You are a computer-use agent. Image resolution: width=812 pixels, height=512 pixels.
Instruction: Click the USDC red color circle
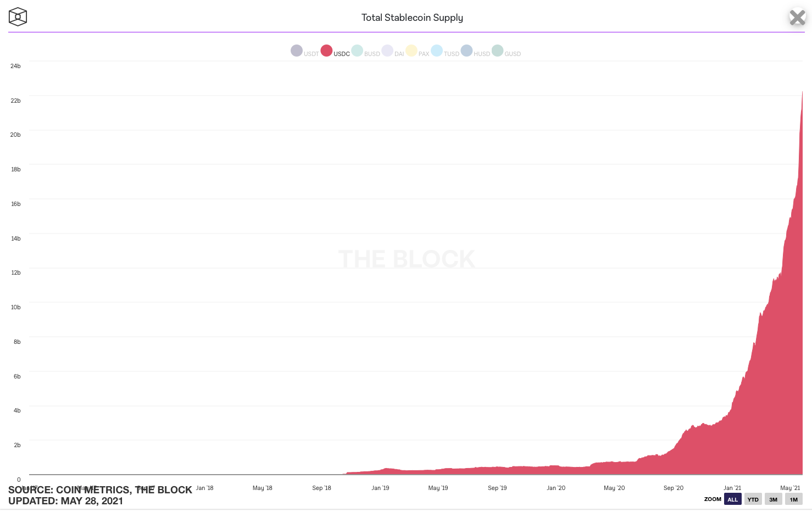click(x=326, y=51)
